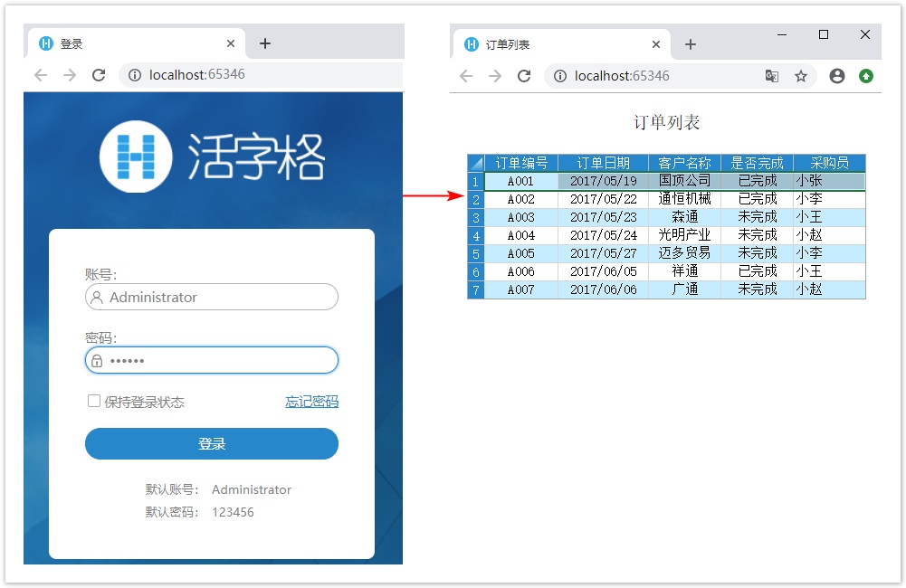Viewport: 906px width, 588px height.
Task: Click the 活字格 logo icon
Action: pyautogui.click(x=136, y=156)
